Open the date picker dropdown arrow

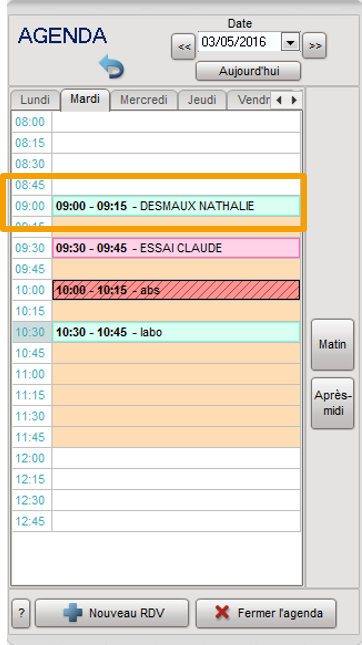[x=291, y=42]
